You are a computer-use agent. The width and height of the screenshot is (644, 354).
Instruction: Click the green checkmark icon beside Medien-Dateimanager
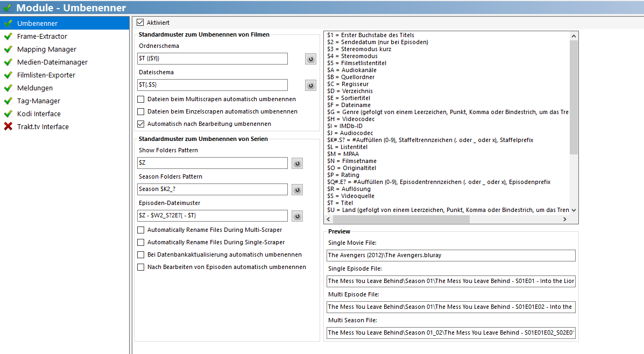click(8, 62)
